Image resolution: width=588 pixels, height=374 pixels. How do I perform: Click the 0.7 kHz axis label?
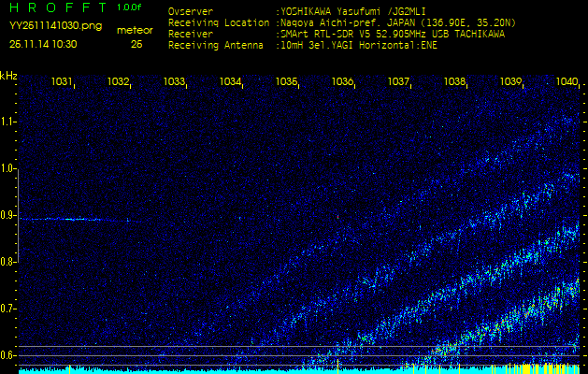click(7, 309)
